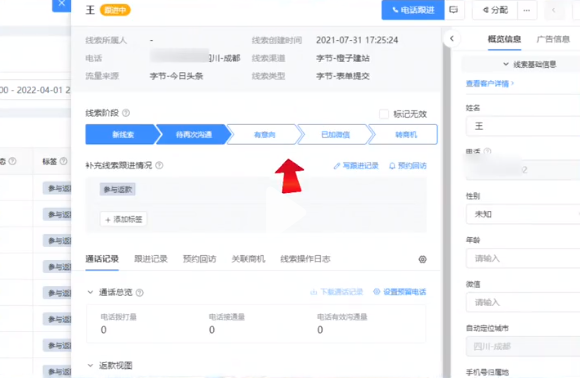This screenshot has width=580, height=378.
Task: Open the 预约回访 tab
Action: 199,259
